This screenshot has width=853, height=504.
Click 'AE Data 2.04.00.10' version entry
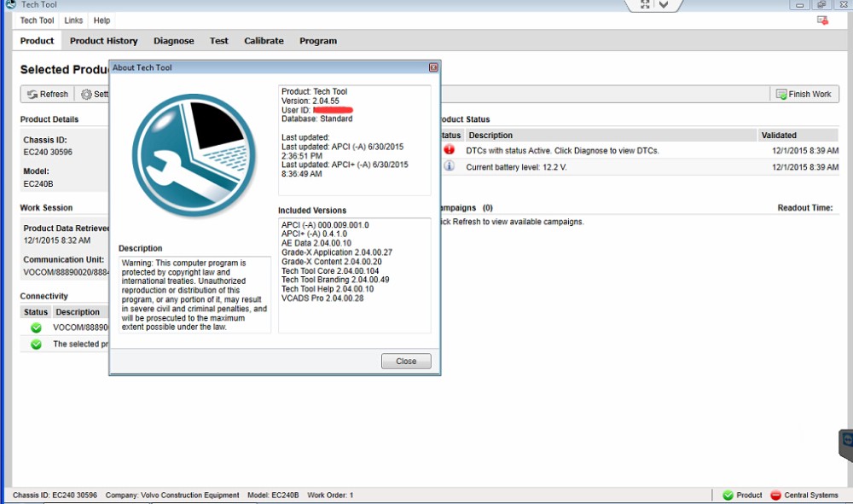pos(316,243)
